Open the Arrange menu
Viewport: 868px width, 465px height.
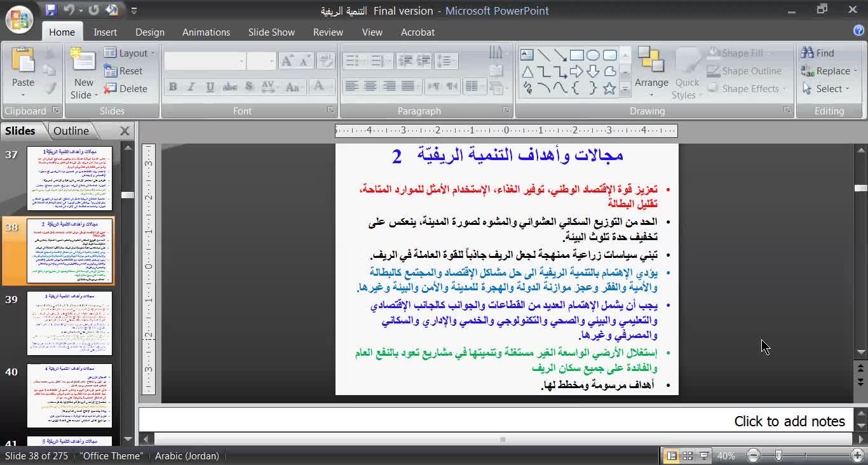pos(651,73)
